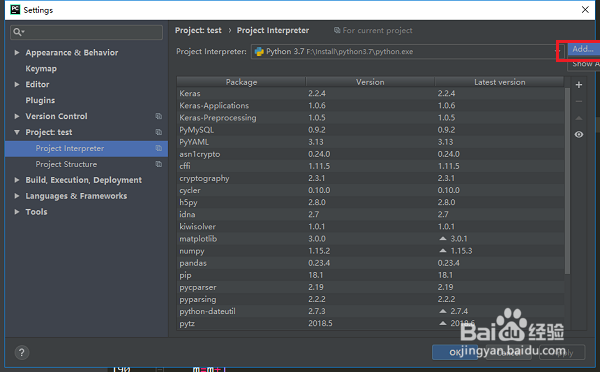Select the pandas package row

(370, 263)
